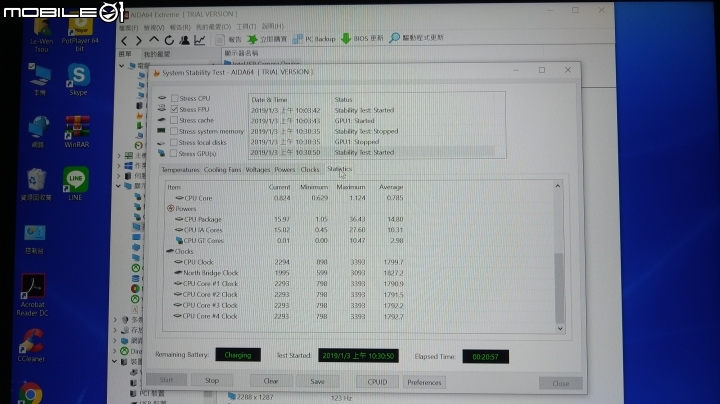This screenshot has width=720, height=404.
Task: Open the Tools (T) menu in AIDA64
Action: tap(246, 27)
